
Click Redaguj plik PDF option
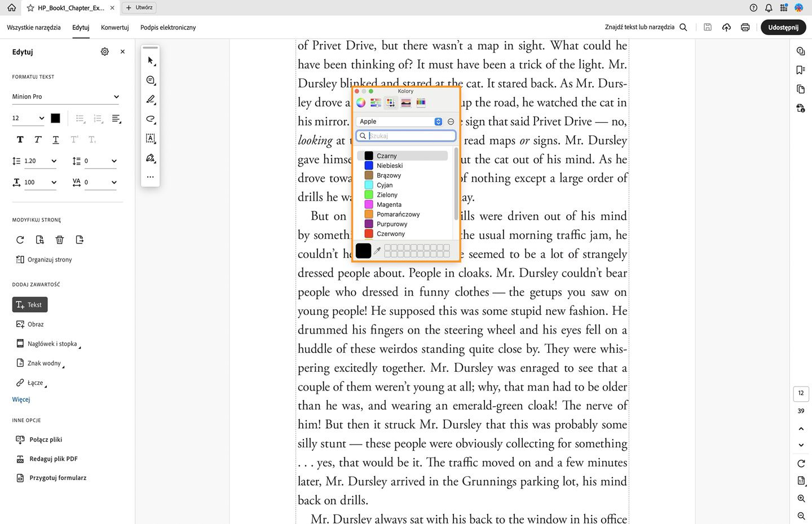tap(47, 459)
